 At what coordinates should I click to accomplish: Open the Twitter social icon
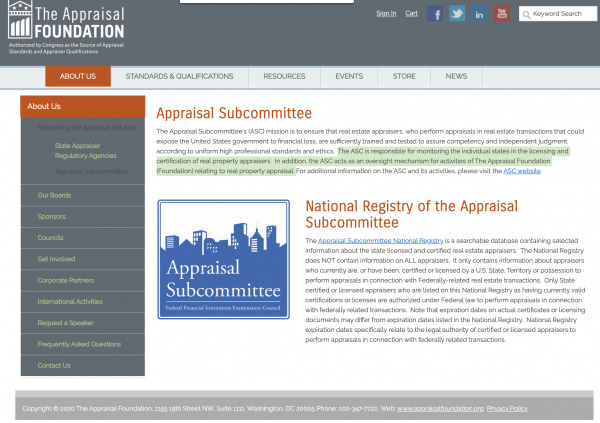pyautogui.click(x=457, y=14)
